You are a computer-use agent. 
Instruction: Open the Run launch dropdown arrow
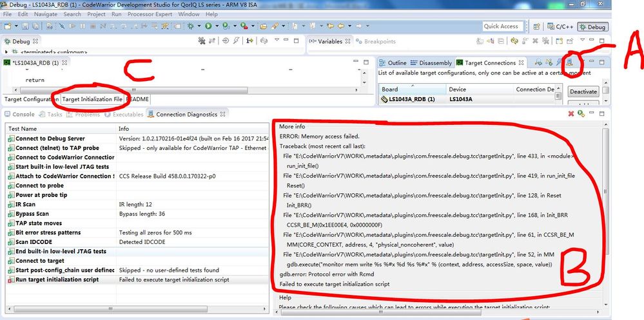tap(217, 26)
